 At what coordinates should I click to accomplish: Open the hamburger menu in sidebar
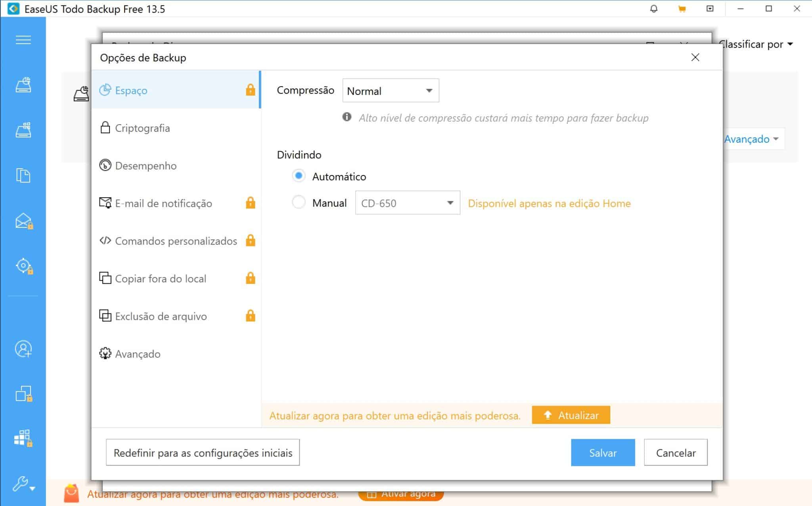(23, 40)
